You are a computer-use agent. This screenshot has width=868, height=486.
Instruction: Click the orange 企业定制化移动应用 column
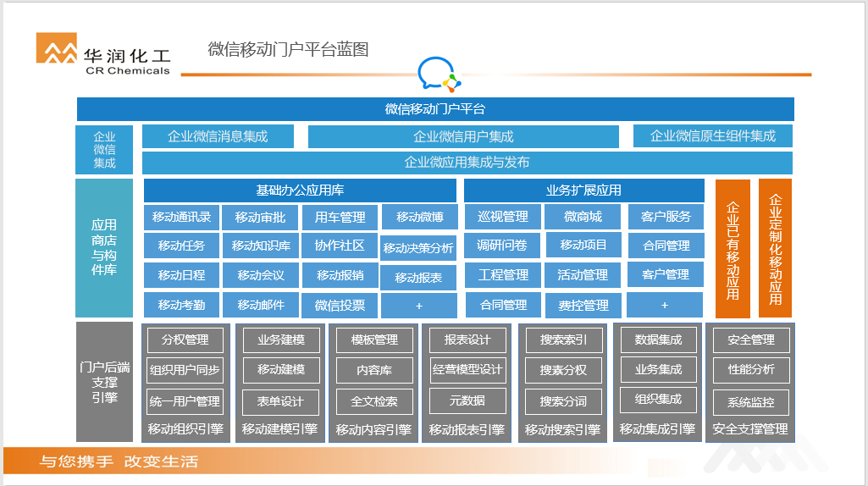pos(775,248)
